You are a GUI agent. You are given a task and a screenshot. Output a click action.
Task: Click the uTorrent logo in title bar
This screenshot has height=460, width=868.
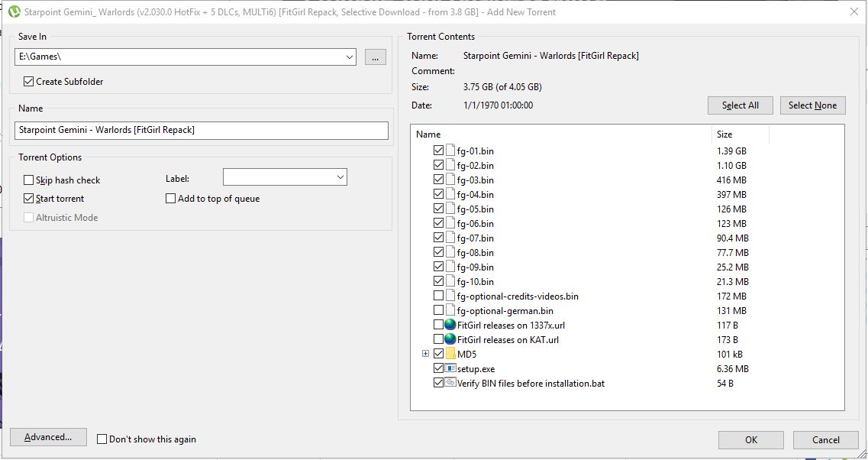15,11
